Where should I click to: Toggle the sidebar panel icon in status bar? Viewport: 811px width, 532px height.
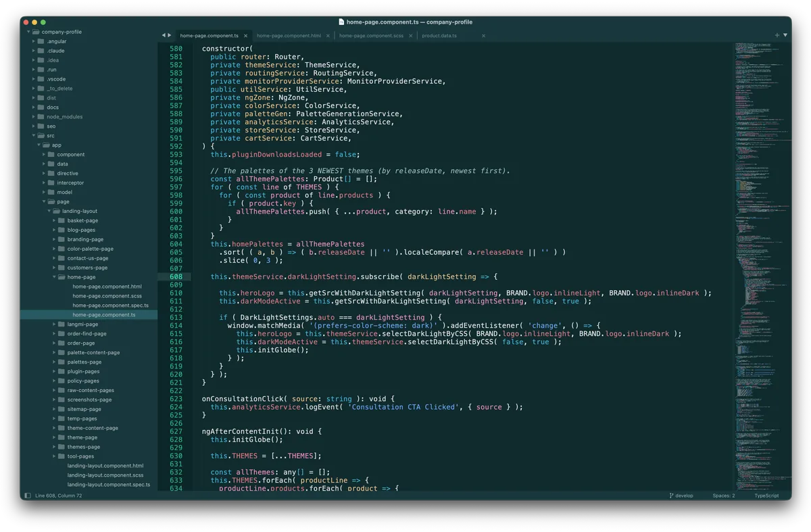point(28,495)
